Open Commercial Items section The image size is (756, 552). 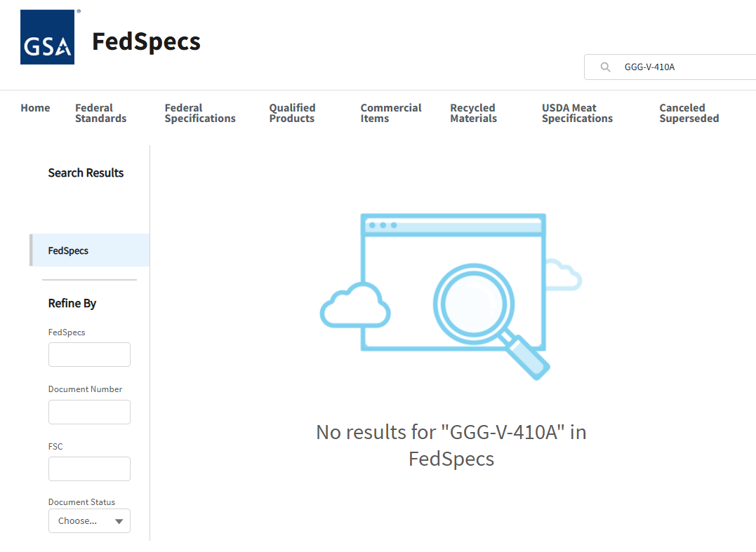click(x=390, y=113)
